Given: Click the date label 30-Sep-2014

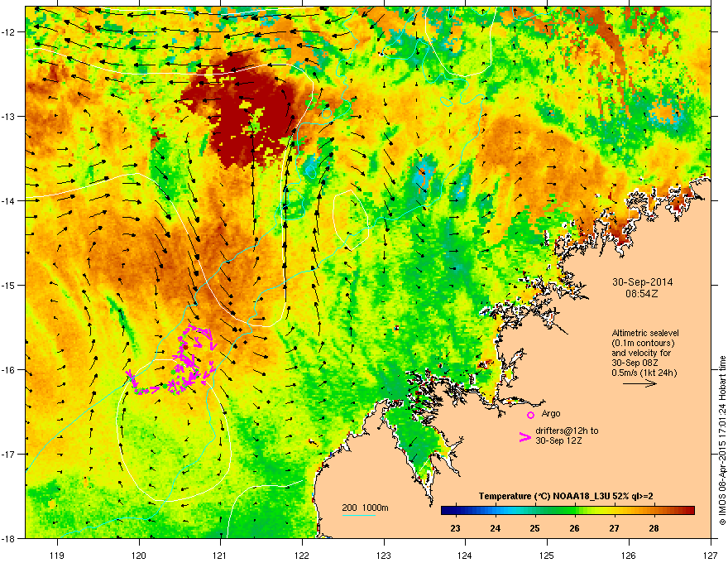Looking at the screenshot, I should pyautogui.click(x=642, y=282).
